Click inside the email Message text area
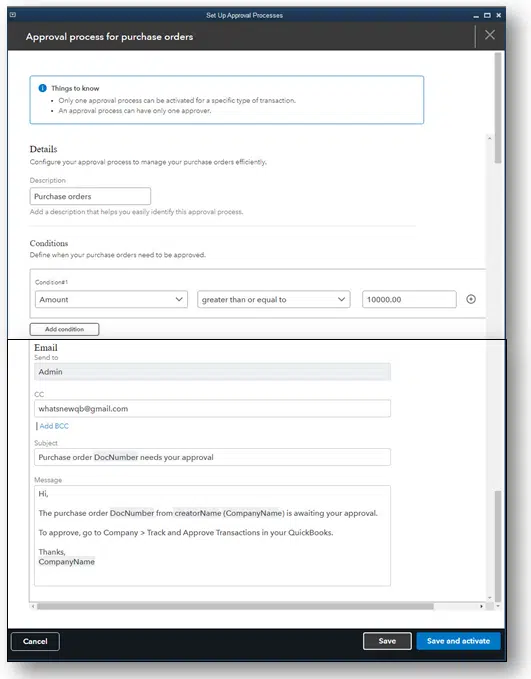 point(212,536)
